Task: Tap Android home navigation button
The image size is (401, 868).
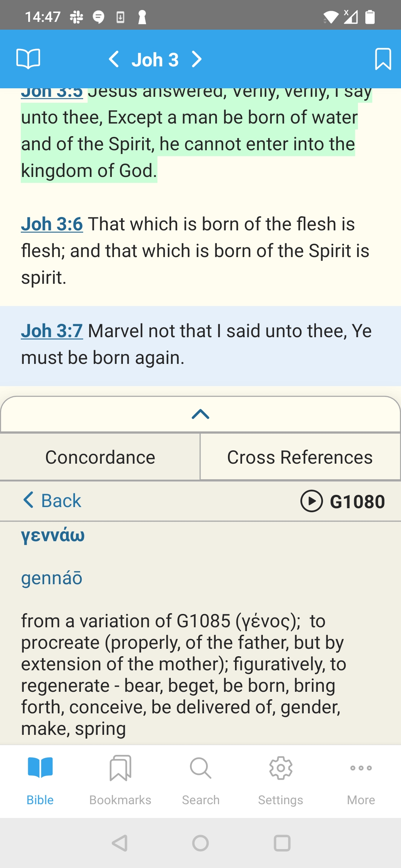Action: click(200, 843)
